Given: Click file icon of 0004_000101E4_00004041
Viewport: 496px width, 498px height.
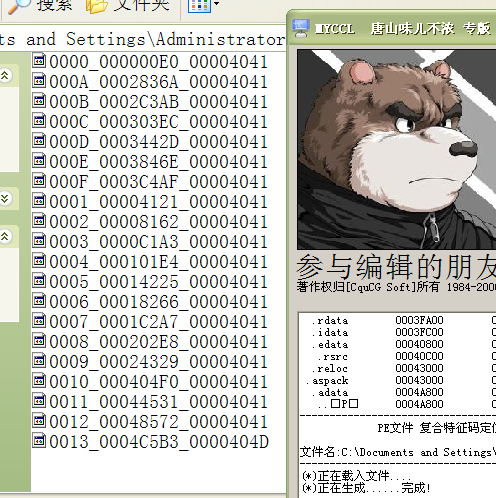Looking at the screenshot, I should click(39, 260).
